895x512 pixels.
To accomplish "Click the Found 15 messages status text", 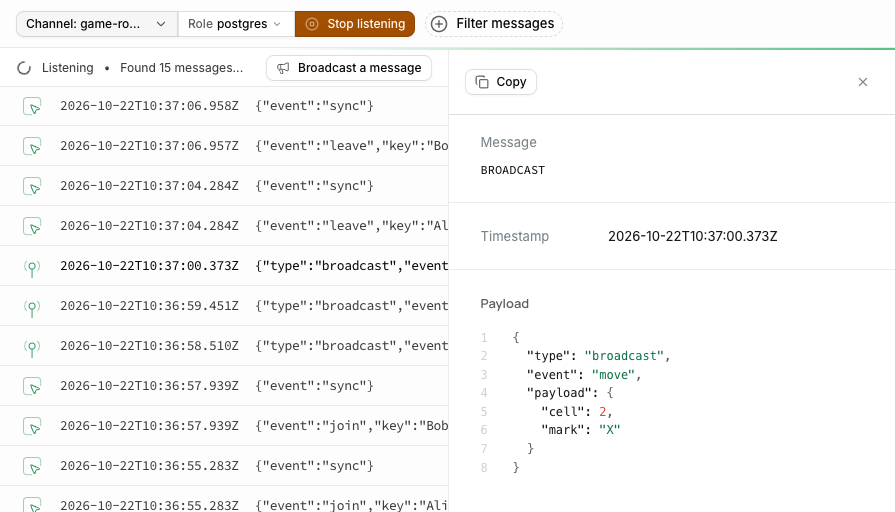I will [182, 68].
